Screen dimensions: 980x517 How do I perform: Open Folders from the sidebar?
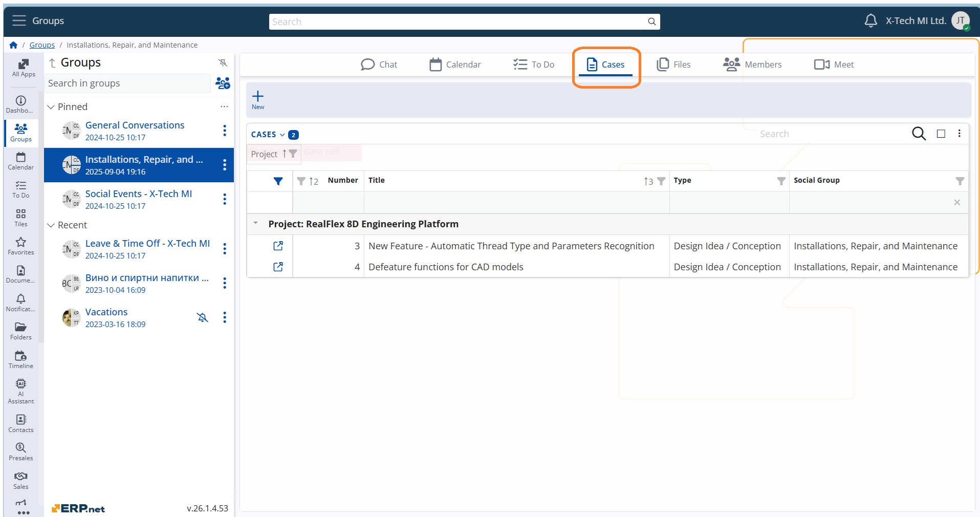(21, 331)
